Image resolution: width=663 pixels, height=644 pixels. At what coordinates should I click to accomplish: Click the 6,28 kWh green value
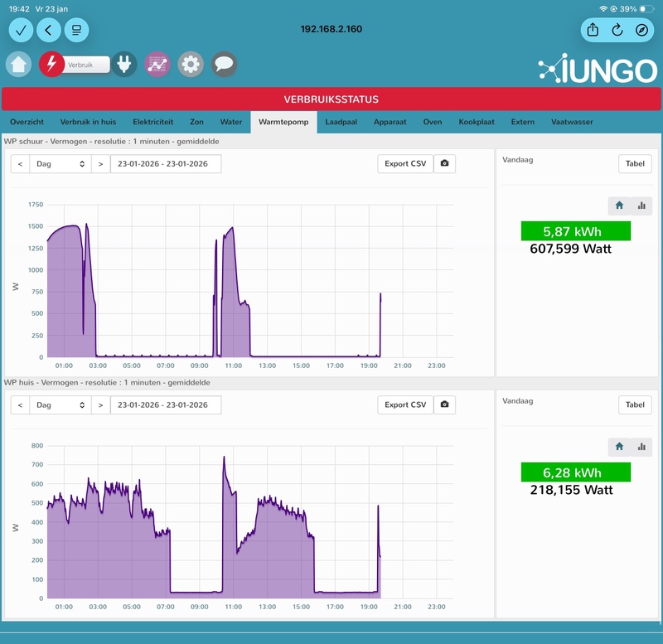pos(576,472)
